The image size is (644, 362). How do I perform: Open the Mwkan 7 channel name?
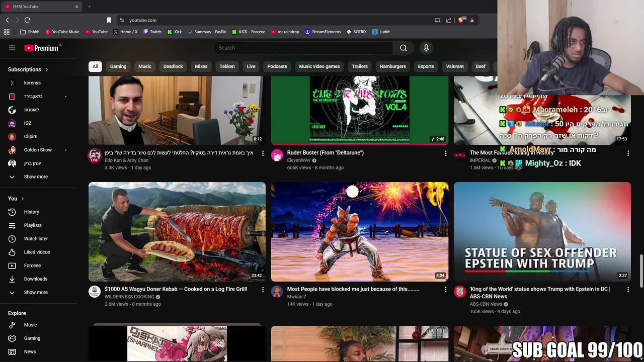(x=296, y=297)
